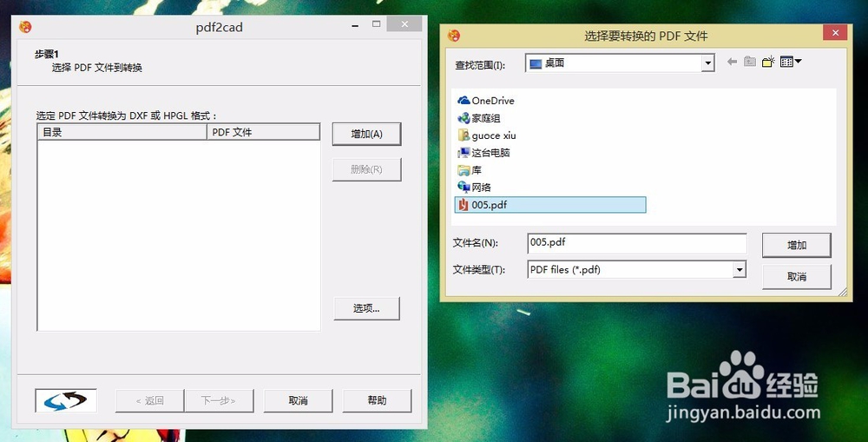868x442 pixels.
Task: Create new folder icon in file dialog
Action: pyautogui.click(x=768, y=62)
